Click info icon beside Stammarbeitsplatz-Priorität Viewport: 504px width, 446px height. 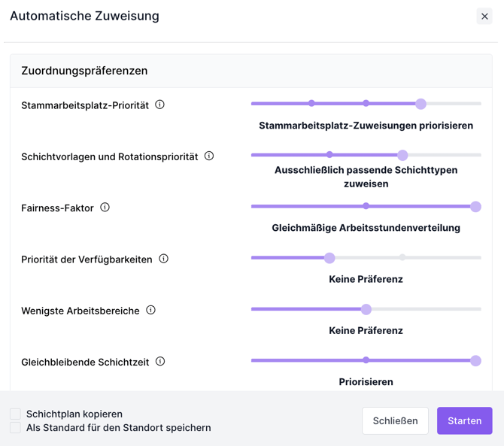(159, 105)
